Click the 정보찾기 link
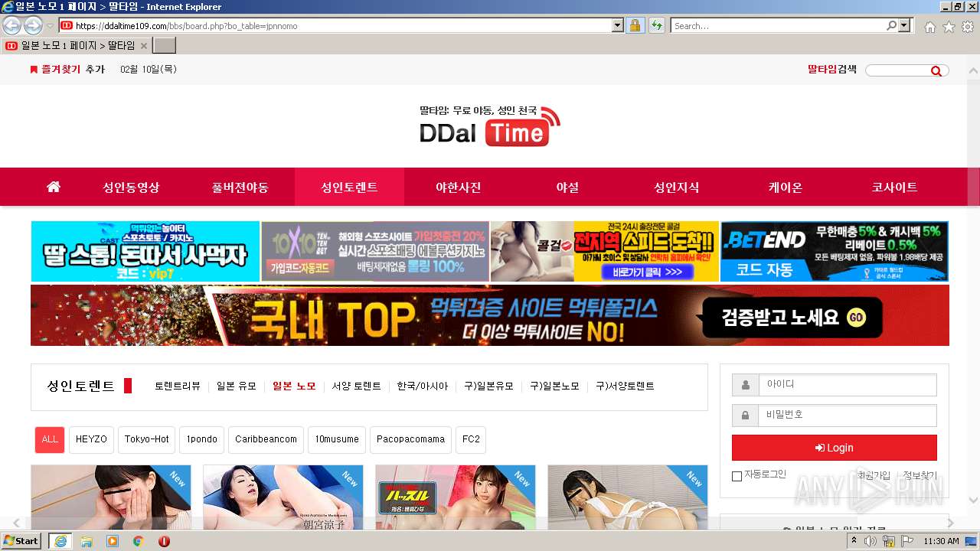This screenshot has height=551, width=980. click(920, 475)
